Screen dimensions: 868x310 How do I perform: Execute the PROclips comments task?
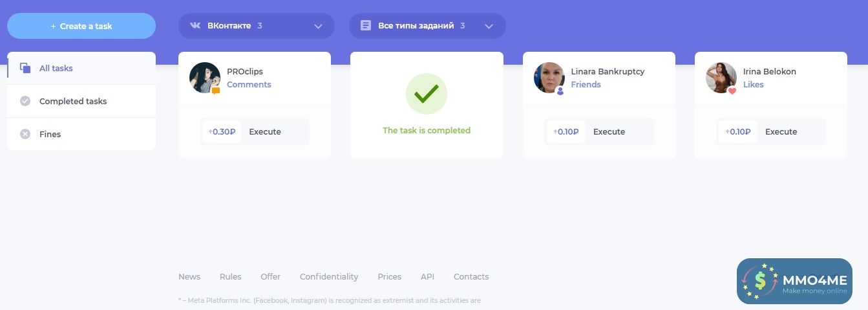pyautogui.click(x=265, y=131)
